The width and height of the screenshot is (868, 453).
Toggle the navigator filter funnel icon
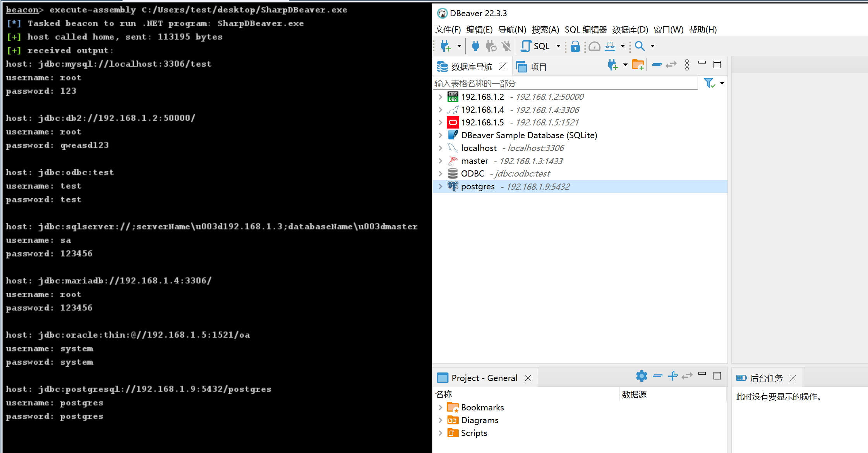[x=709, y=83]
